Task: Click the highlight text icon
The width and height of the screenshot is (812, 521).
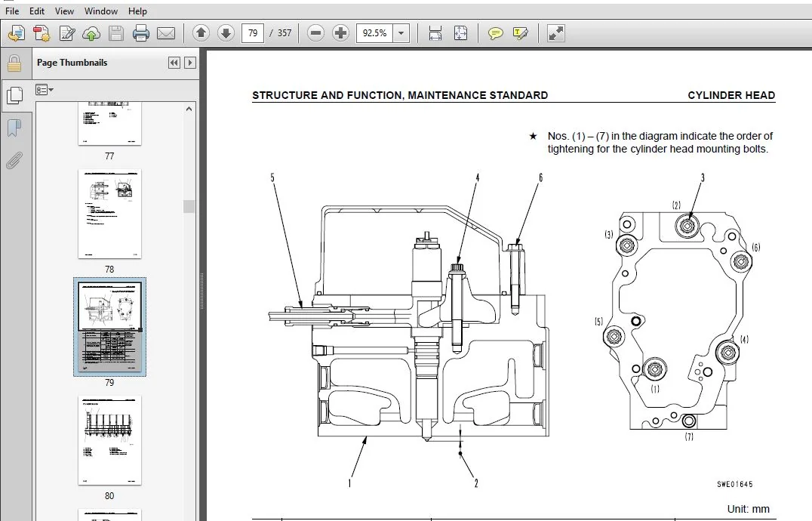Action: point(521,34)
